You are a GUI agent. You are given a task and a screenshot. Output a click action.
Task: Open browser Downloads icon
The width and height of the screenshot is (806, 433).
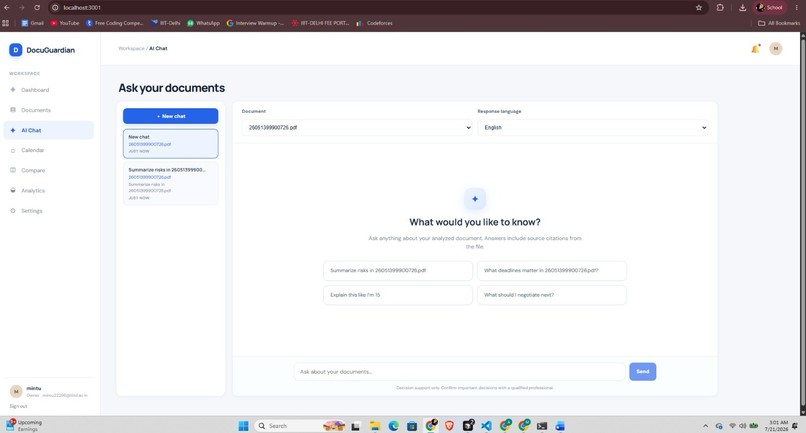(x=742, y=8)
